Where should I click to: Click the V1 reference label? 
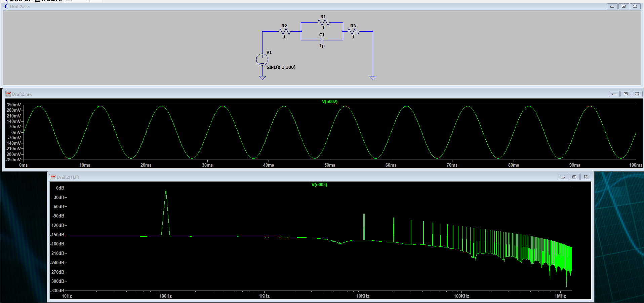[x=269, y=53]
